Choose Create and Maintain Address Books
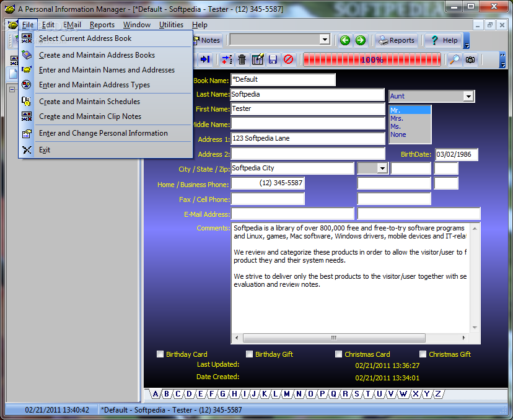513x420 pixels. 105,55
